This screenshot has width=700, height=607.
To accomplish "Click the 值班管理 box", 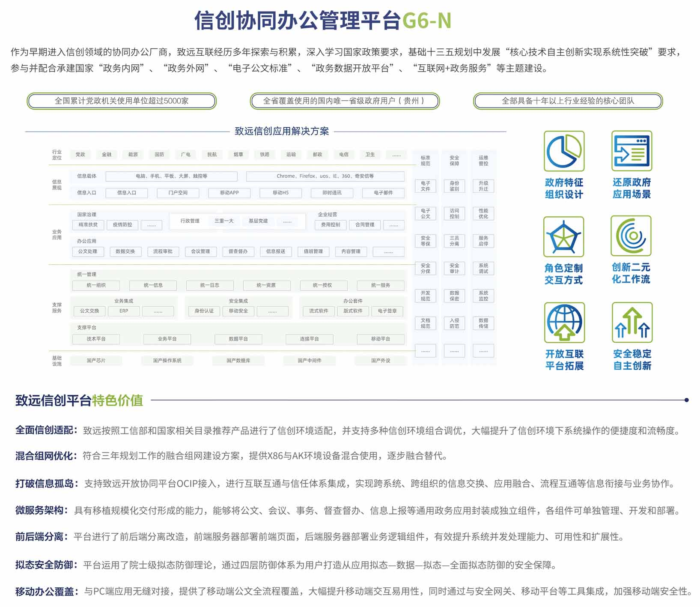I will coord(313,252).
